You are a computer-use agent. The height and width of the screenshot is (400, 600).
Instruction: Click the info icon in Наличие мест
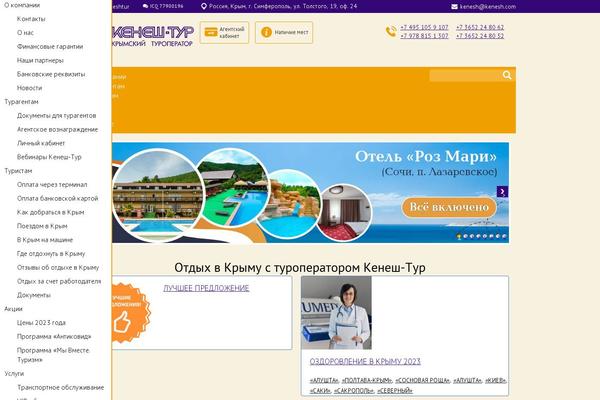tap(266, 32)
